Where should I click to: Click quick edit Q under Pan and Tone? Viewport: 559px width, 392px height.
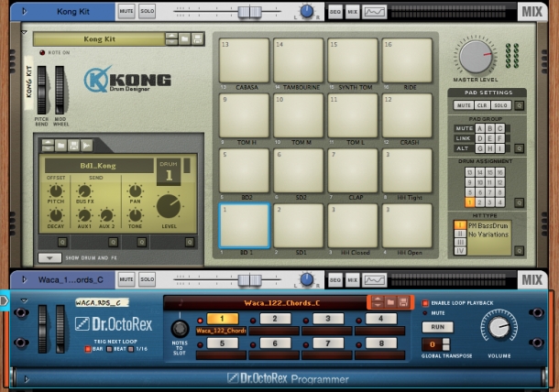point(142,243)
